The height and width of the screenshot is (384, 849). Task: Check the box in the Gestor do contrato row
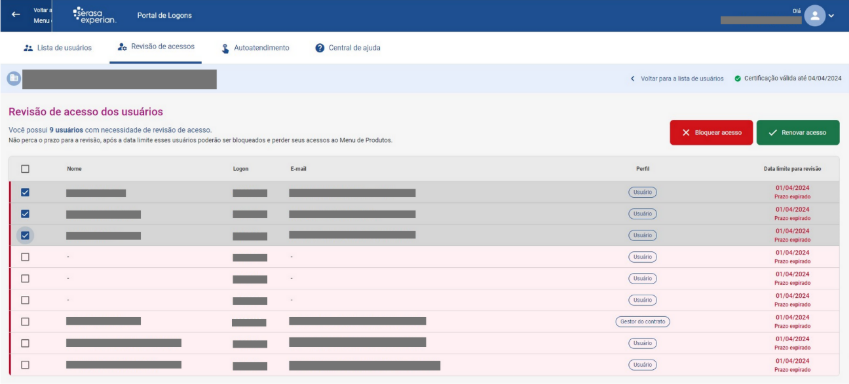pyautogui.click(x=25, y=322)
